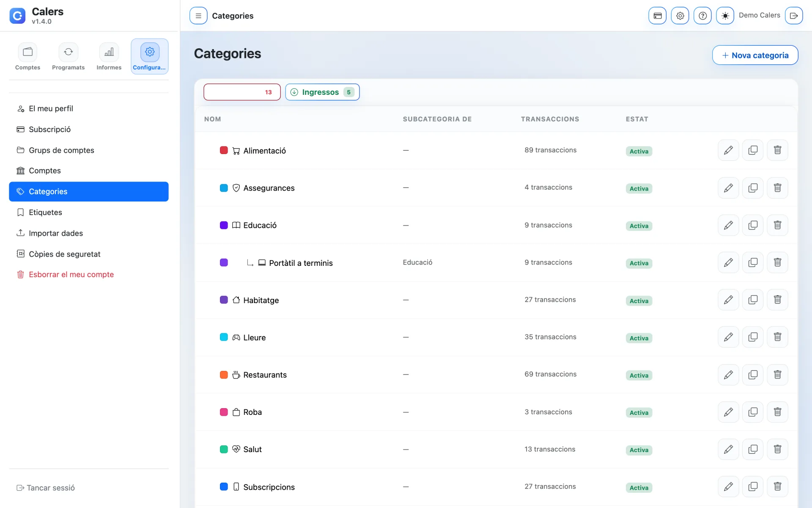Image resolution: width=812 pixels, height=508 pixels.
Task: Duplicate the Habitatge category
Action: (753, 300)
